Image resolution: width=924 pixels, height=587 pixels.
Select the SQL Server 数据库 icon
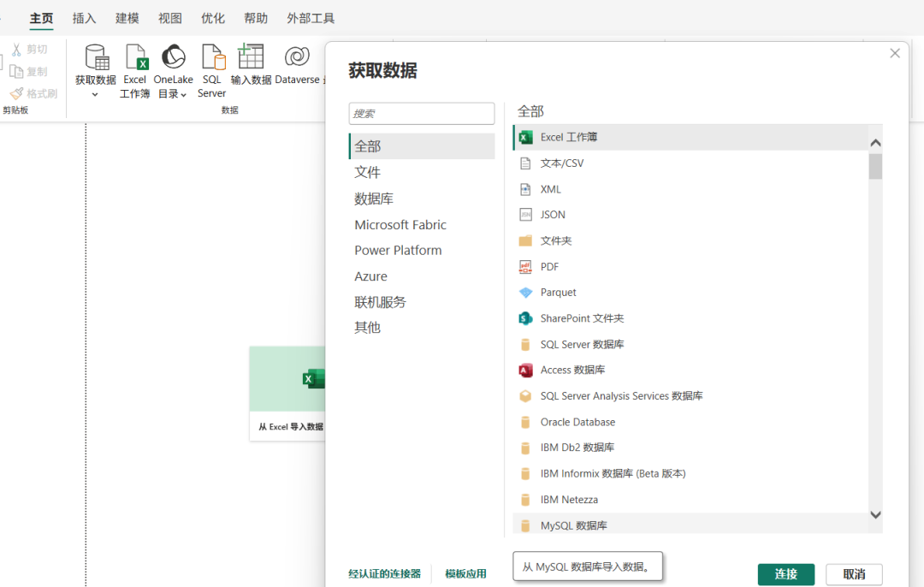[525, 344]
